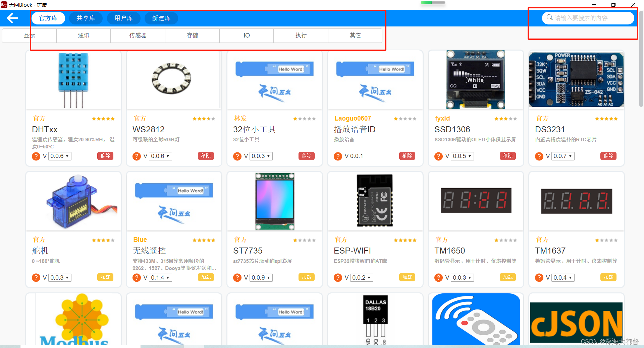Click the ESP-WIFI module image

pos(375,201)
